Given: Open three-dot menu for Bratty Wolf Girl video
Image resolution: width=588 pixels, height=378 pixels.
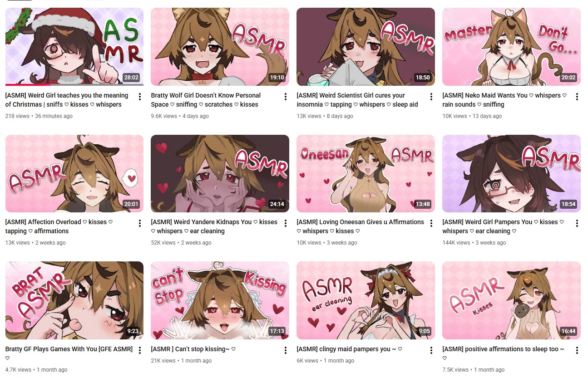Looking at the screenshot, I should 285,97.
